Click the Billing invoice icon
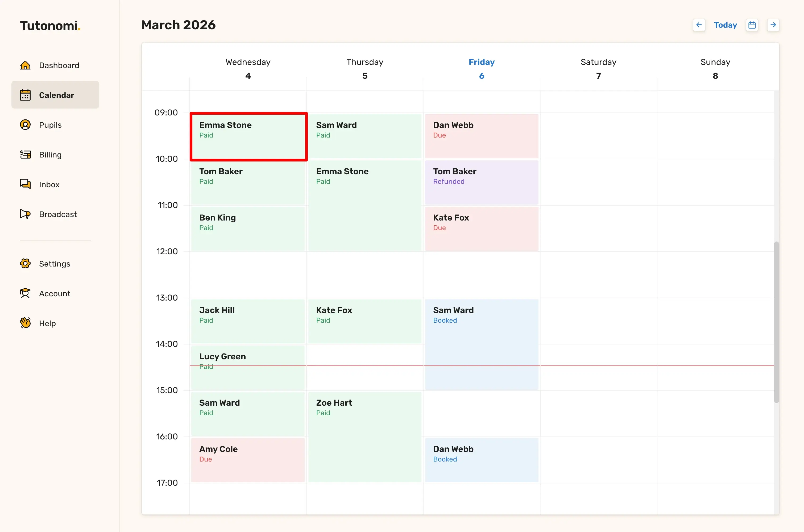This screenshot has width=804, height=532. pos(25,155)
